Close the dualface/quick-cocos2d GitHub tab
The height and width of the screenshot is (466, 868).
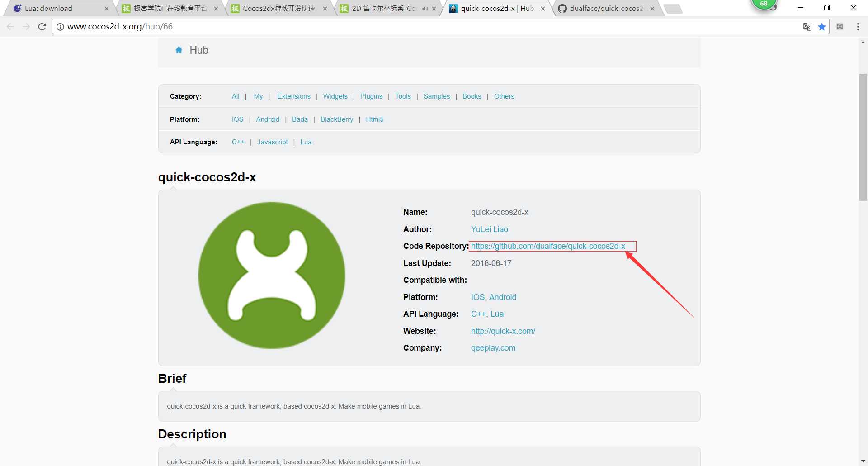pos(652,9)
